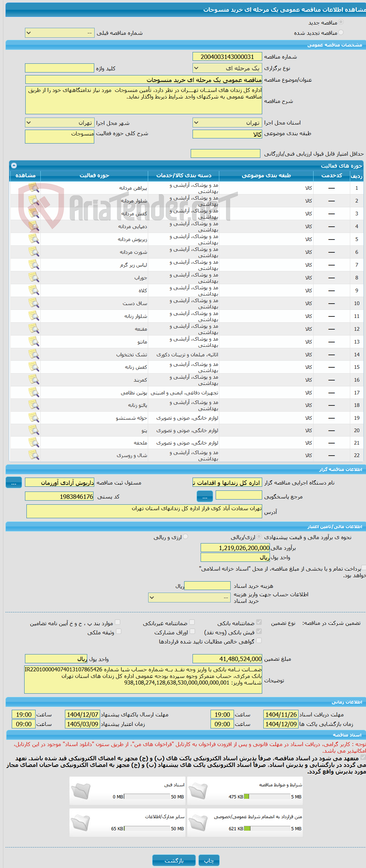Open اسناد فنی folder icon

[x=81, y=791]
